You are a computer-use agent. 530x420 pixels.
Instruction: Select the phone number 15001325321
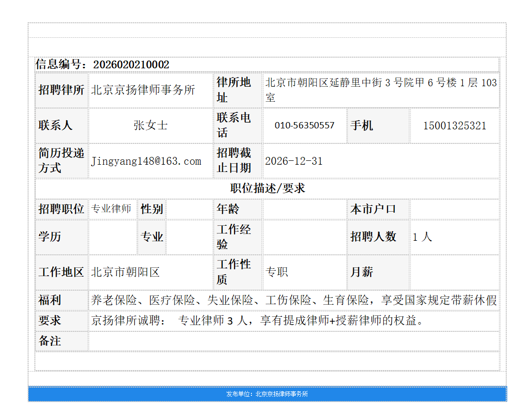pyautogui.click(x=455, y=125)
